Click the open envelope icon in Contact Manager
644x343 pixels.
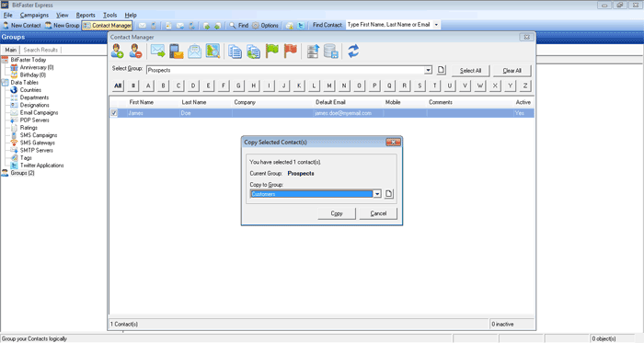(195, 51)
